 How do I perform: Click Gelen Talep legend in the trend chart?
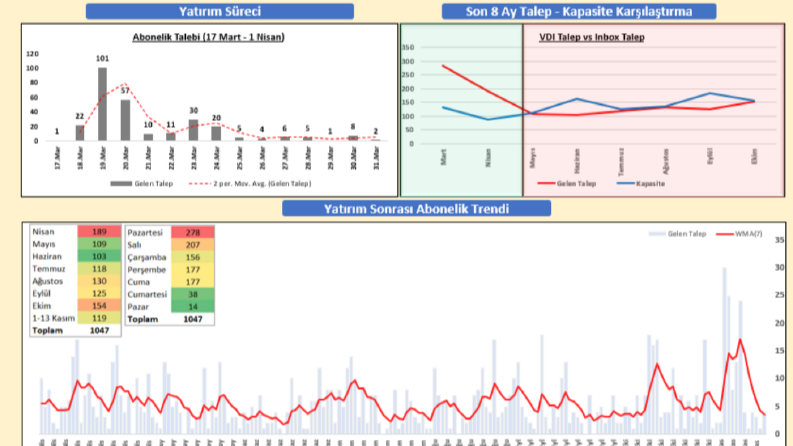pos(677,234)
